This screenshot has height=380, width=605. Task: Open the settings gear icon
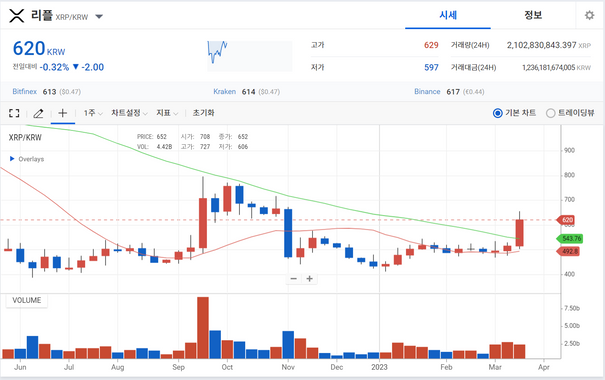(x=589, y=15)
